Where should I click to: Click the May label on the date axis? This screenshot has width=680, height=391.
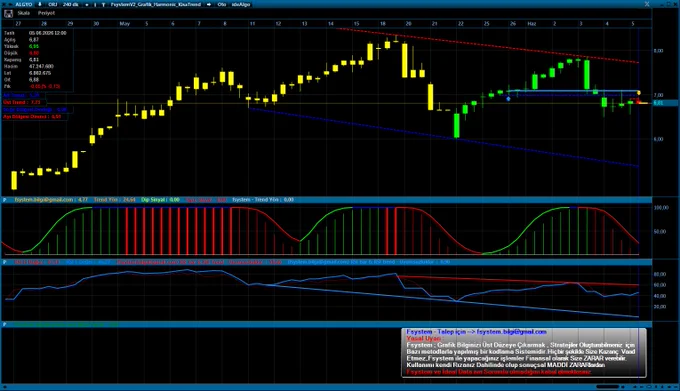click(x=124, y=23)
